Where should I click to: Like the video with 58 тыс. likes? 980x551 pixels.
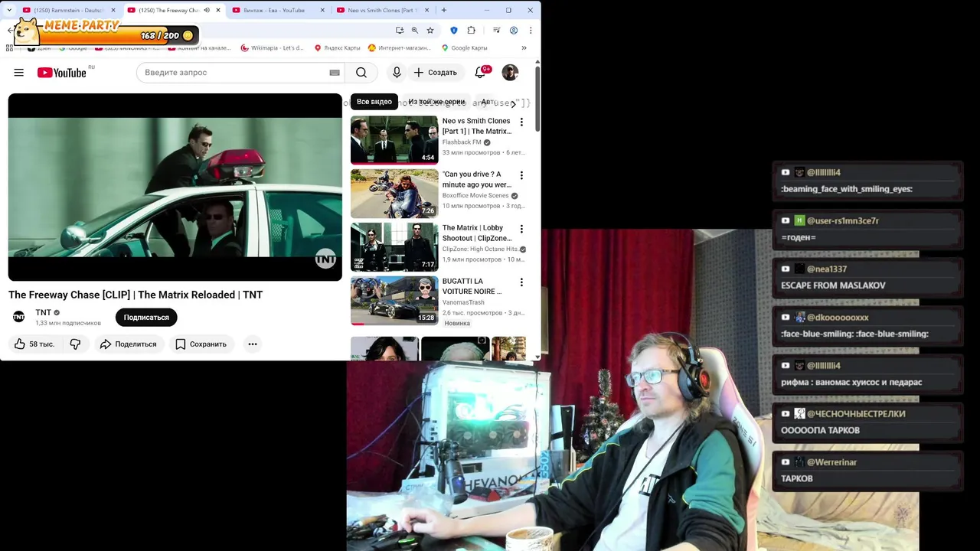pyautogui.click(x=34, y=344)
